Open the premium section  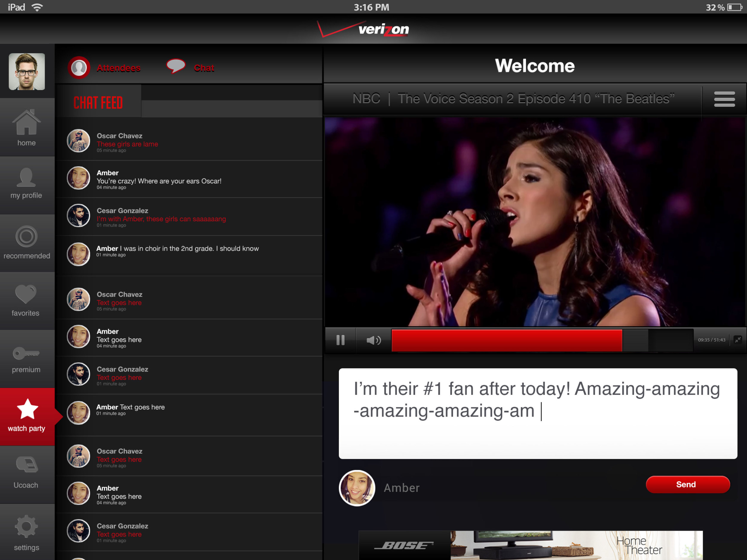(x=26, y=358)
